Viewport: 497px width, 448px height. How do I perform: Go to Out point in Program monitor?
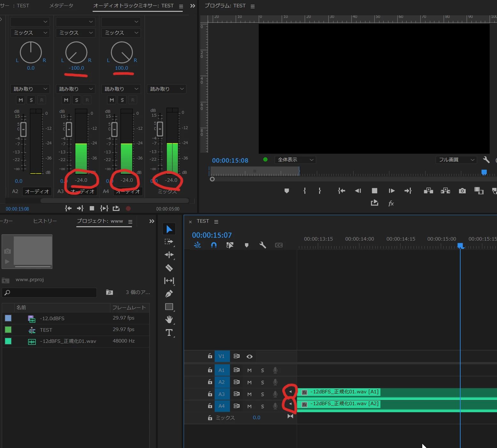pos(408,191)
